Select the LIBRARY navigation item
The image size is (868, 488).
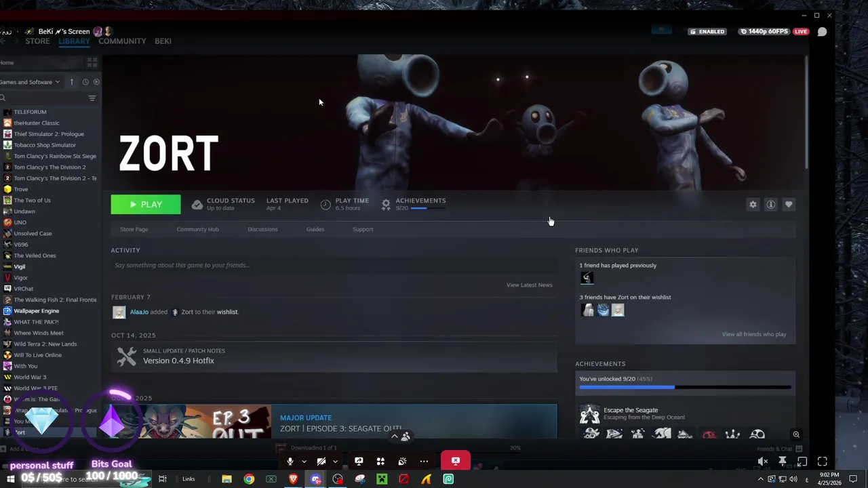click(x=74, y=41)
